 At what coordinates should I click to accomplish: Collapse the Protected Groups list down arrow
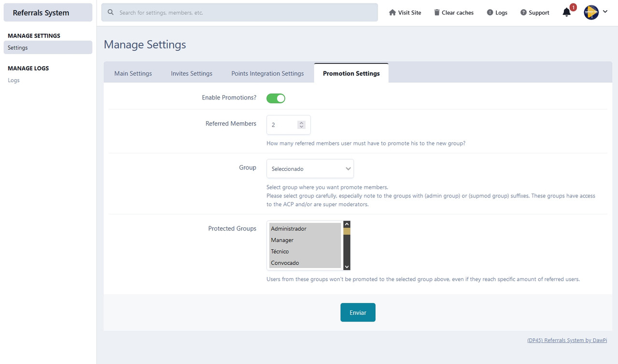pyautogui.click(x=346, y=266)
